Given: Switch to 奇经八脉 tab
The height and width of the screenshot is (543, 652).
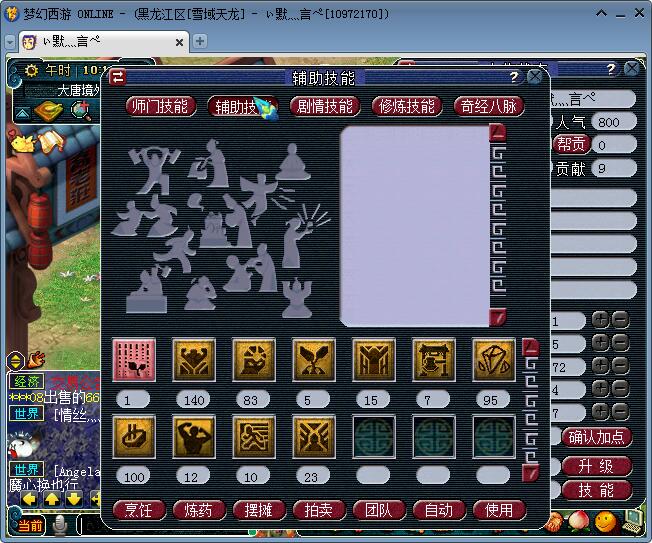Looking at the screenshot, I should (x=489, y=106).
